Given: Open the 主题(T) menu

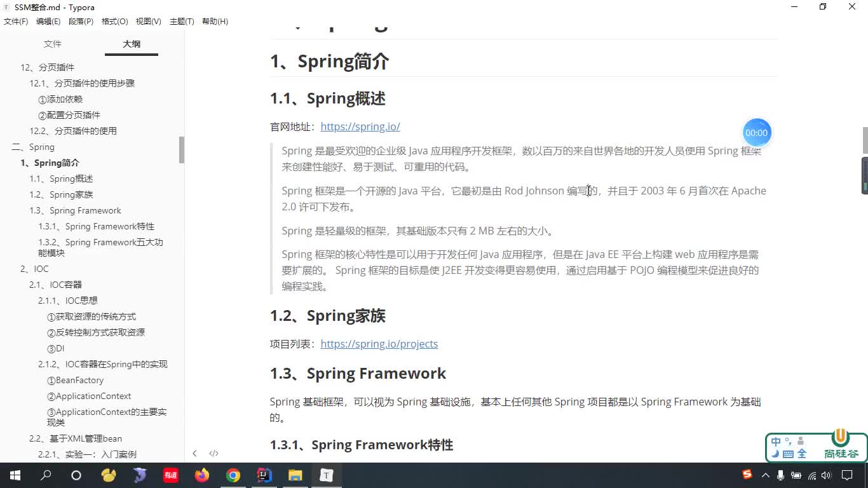Looking at the screenshot, I should [182, 21].
